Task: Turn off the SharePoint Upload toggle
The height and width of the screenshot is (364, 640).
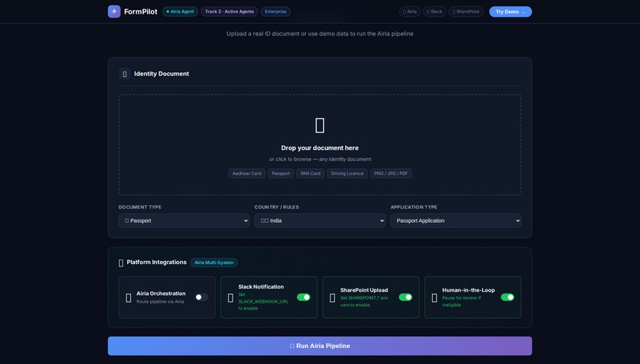Action: tap(405, 297)
